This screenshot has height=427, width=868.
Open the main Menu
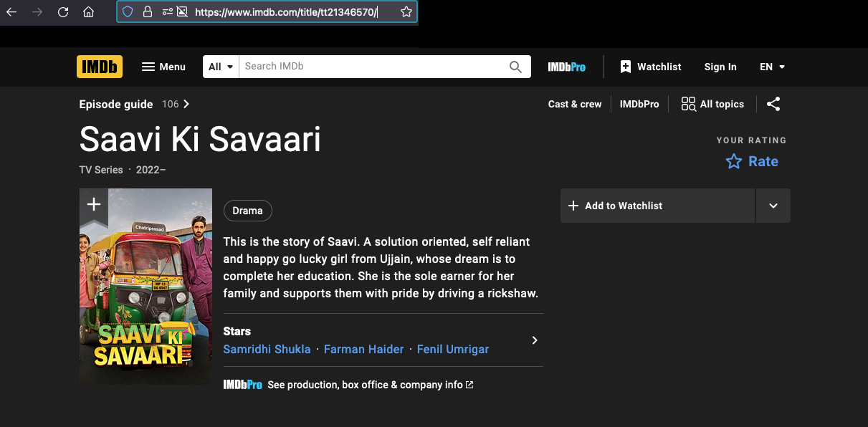(163, 67)
